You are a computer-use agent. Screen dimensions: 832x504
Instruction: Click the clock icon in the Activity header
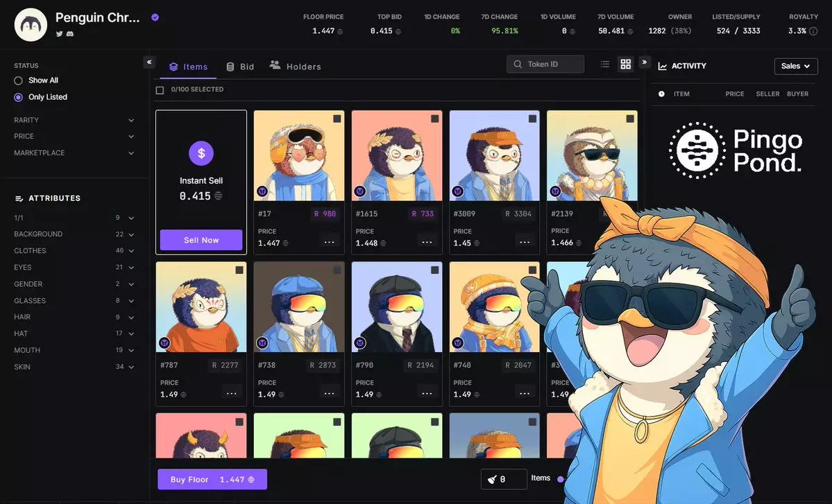point(661,94)
